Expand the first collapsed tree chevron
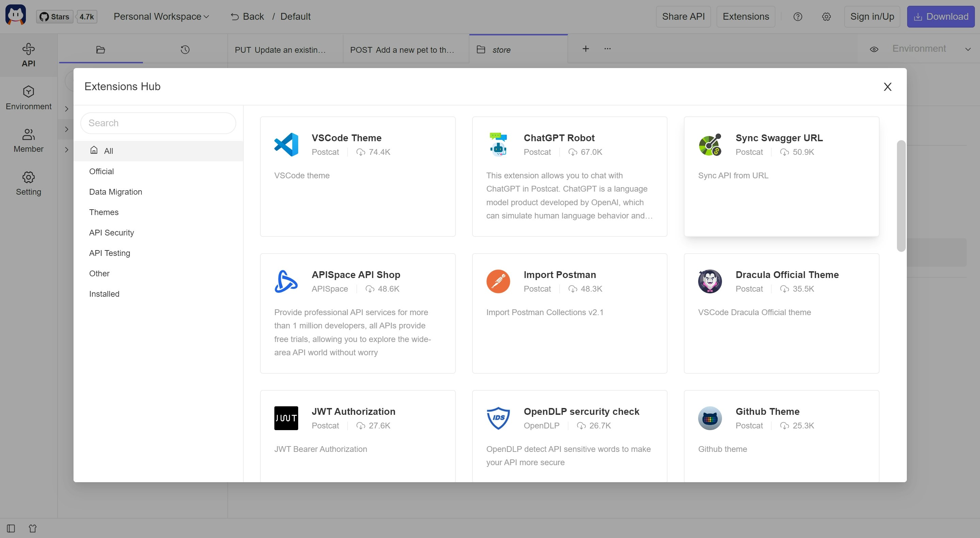980x538 pixels. [x=67, y=109]
